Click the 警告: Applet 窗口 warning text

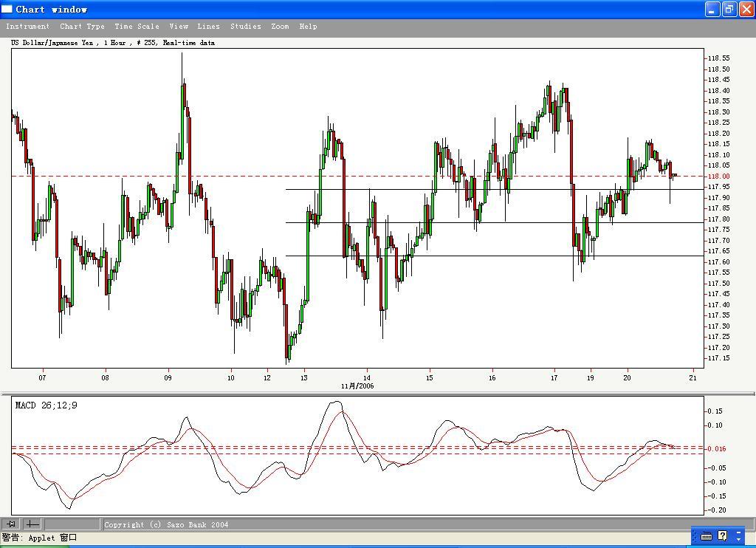[39, 538]
